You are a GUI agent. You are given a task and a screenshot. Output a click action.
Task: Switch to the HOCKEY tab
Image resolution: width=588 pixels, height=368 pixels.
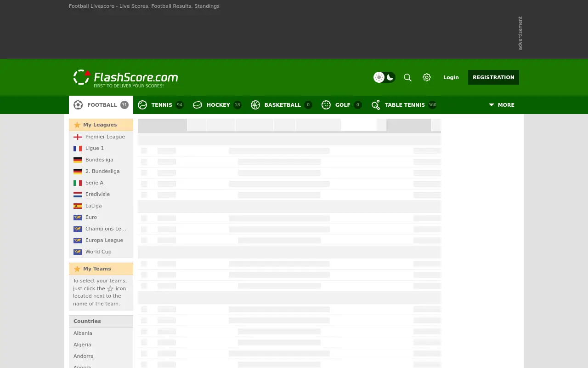[217, 105]
